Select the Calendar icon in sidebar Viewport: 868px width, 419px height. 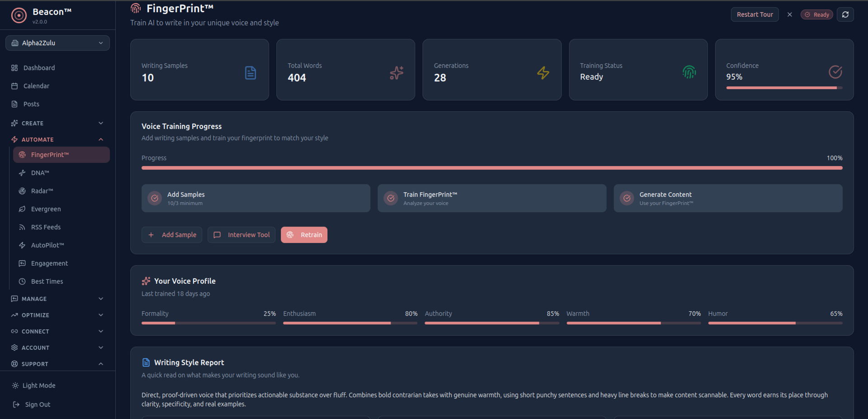[15, 86]
